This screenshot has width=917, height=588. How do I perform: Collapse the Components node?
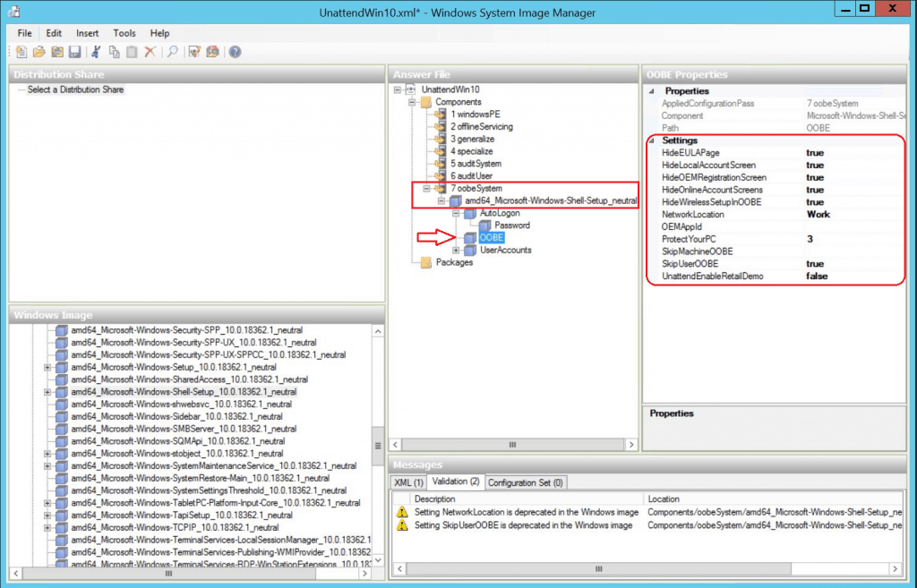[x=412, y=102]
